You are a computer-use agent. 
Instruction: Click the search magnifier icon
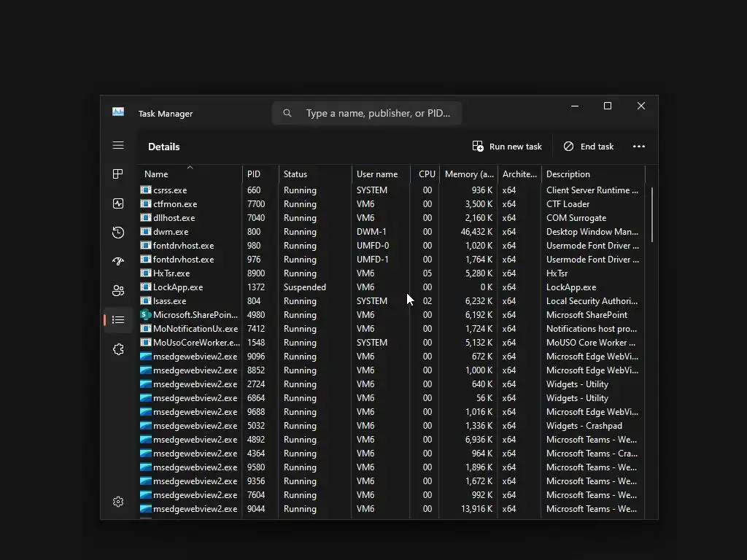click(x=287, y=113)
